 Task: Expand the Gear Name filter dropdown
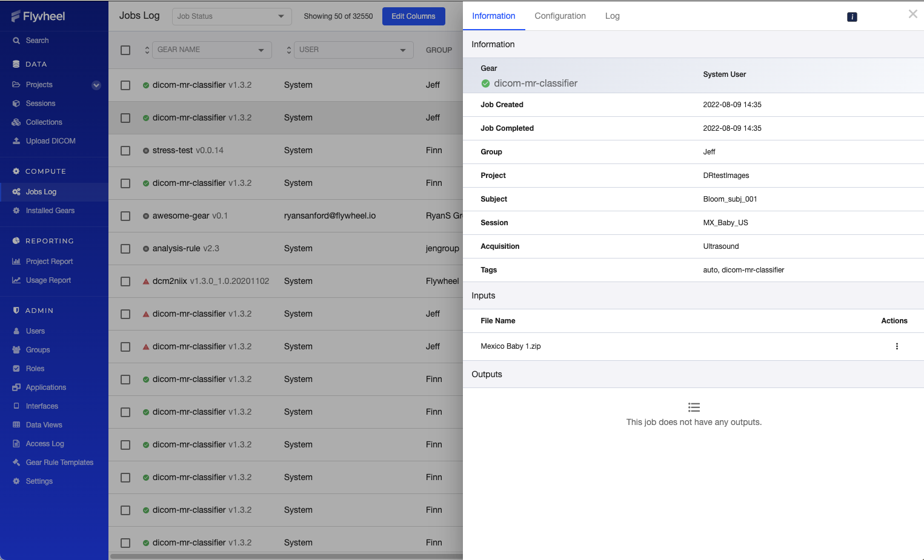211,50
